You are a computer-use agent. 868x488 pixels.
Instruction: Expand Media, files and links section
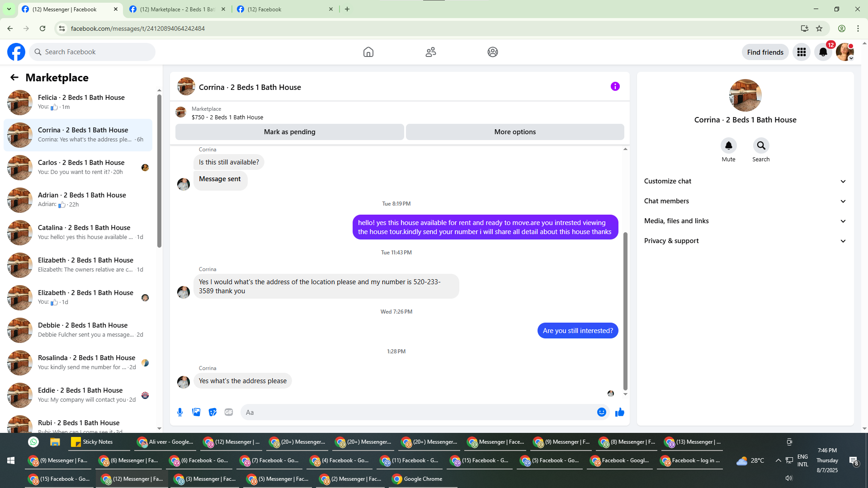pos(745,221)
